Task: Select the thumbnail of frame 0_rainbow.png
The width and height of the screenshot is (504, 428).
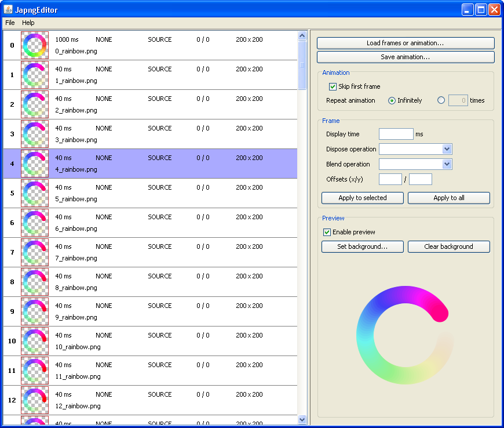Action: pos(35,45)
